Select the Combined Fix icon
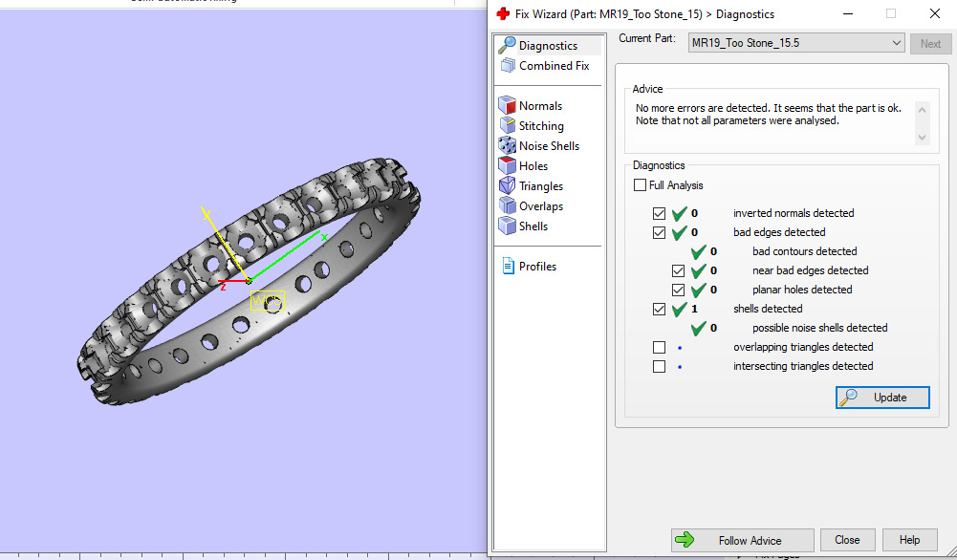Image resolution: width=957 pixels, height=560 pixels. (508, 65)
